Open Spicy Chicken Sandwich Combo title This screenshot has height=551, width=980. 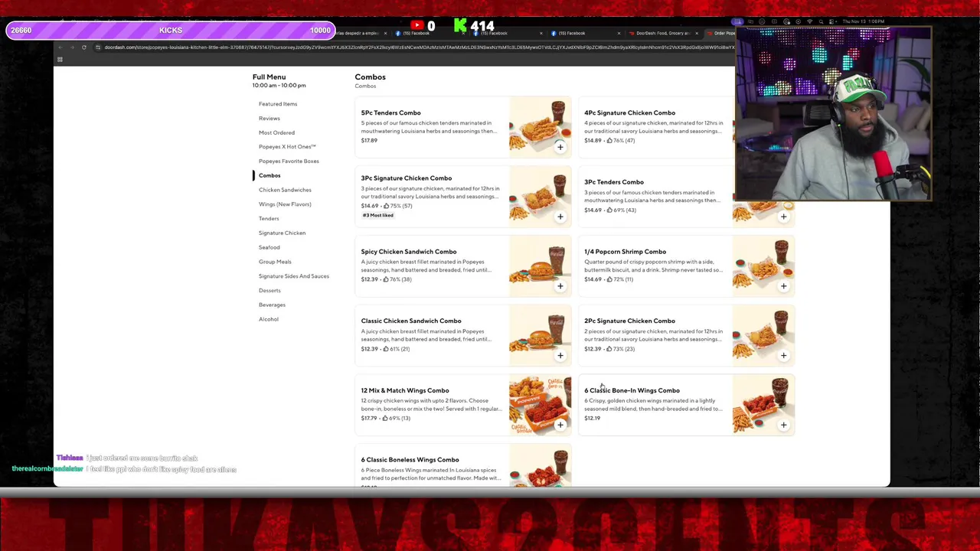coord(409,252)
